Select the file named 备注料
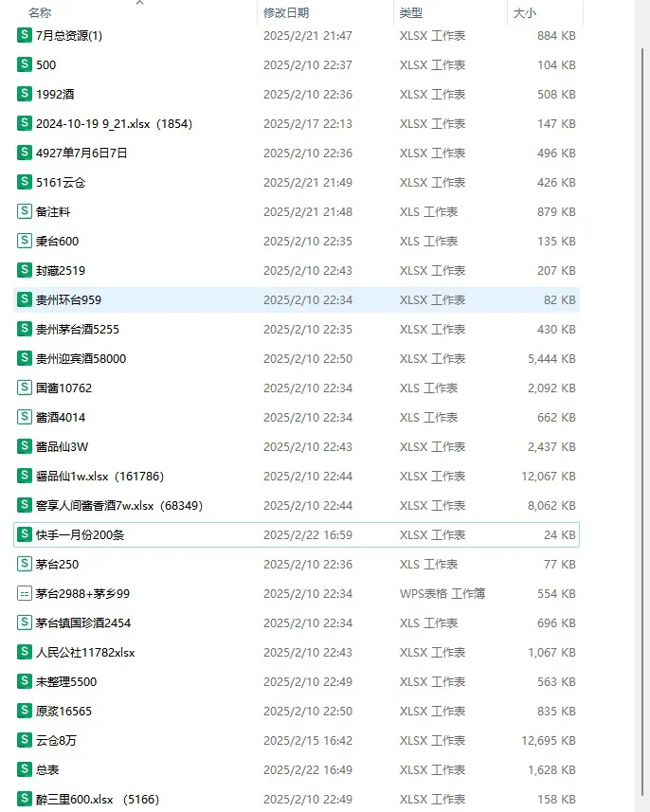 coord(53,211)
